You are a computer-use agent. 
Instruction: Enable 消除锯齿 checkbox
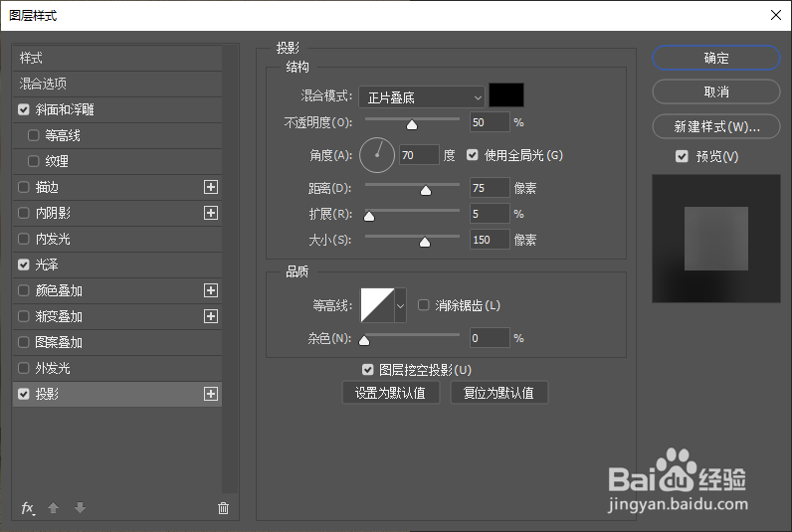(423, 305)
